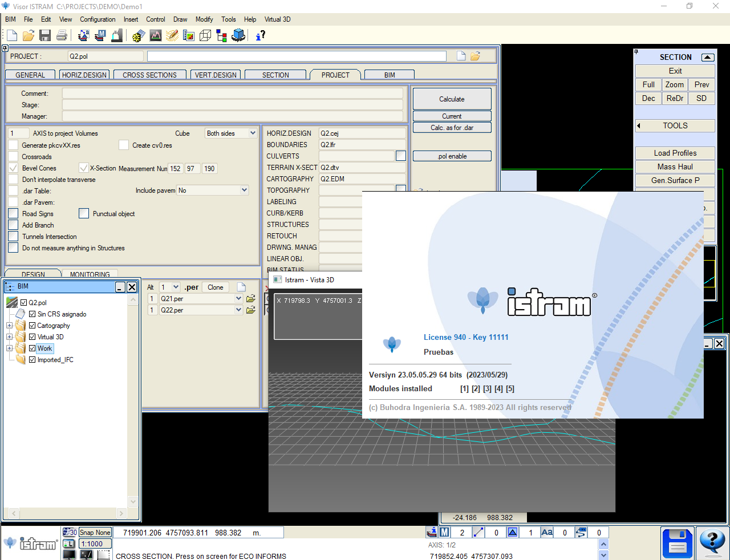Viewport: 730px width, 560px height.
Task: Click the new page icon next to Clone
Action: pyautogui.click(x=241, y=287)
